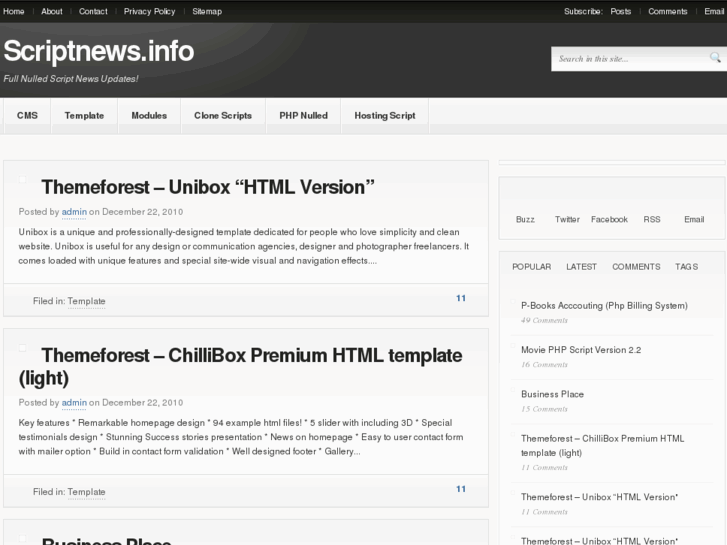The image size is (727, 545).
Task: Switch to the POPULAR tab
Action: 531,267
